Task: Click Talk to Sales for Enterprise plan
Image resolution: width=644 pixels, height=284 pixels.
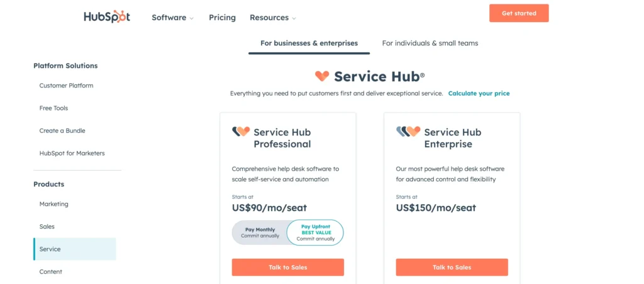Action: coord(452,267)
